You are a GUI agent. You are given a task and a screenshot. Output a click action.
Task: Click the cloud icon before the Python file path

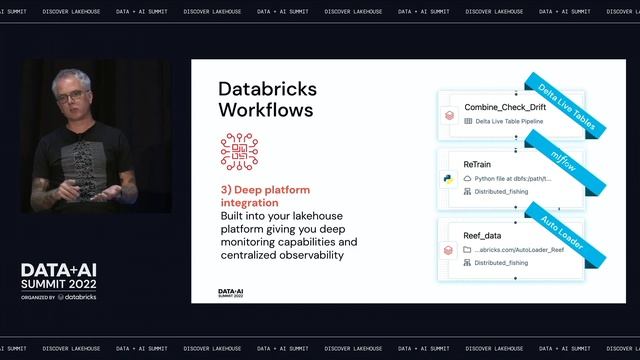pos(467,178)
